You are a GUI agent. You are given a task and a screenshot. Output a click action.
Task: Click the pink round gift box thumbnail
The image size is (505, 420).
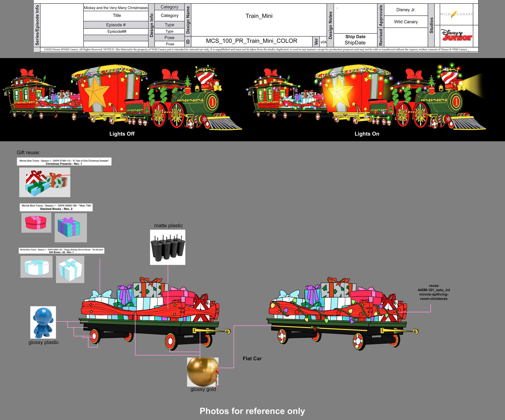[x=36, y=223]
